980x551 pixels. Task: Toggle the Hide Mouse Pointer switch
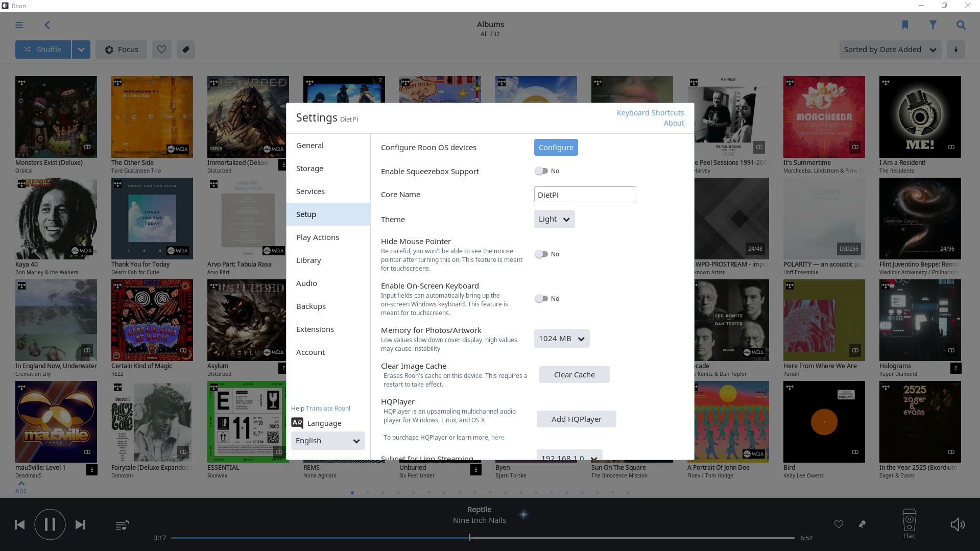point(541,254)
